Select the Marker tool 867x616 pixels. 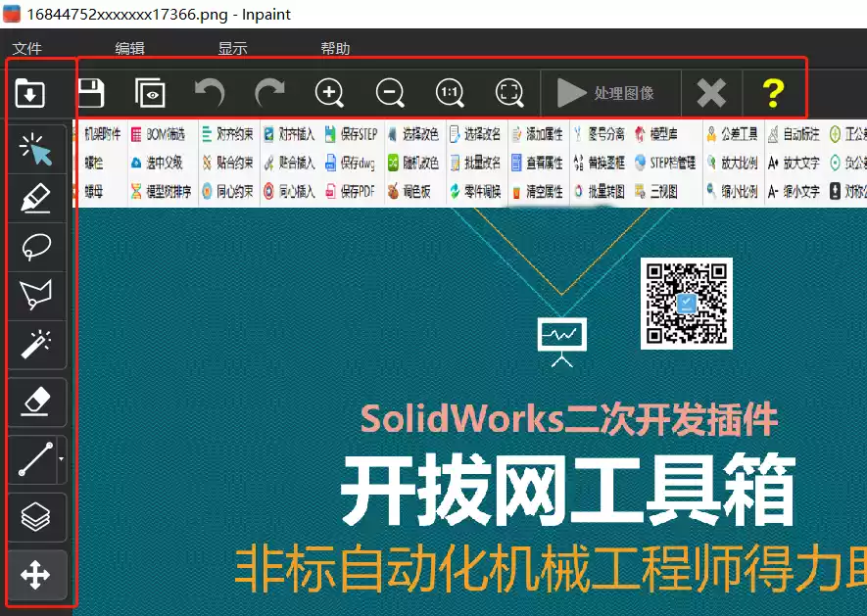coord(36,199)
